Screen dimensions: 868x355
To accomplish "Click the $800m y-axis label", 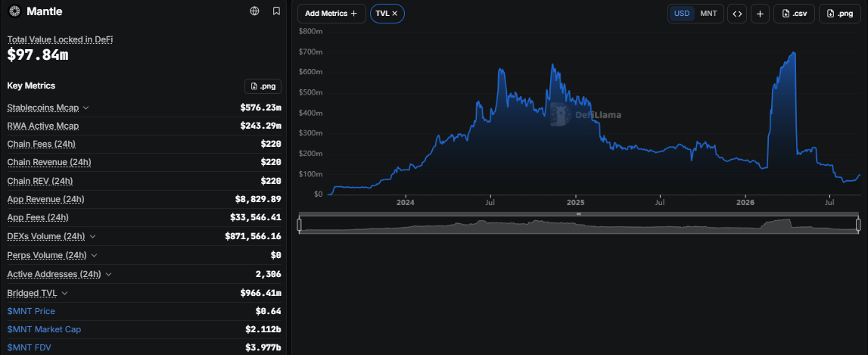I will click(310, 32).
